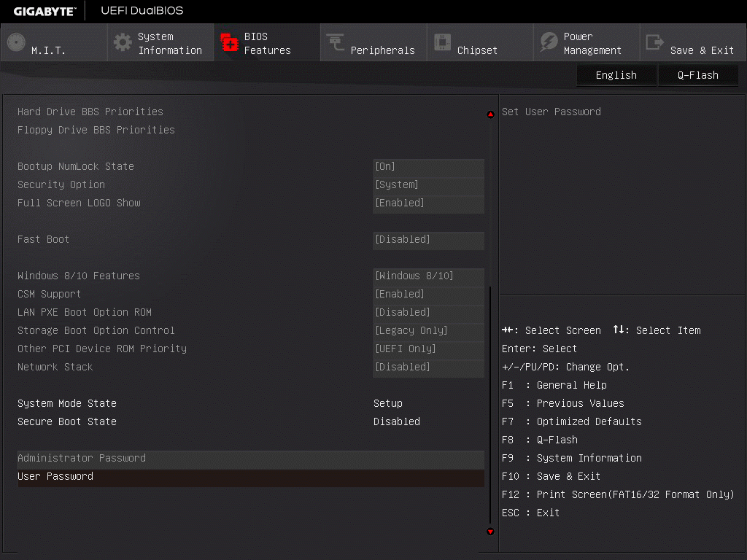Select the User Password entry
This screenshot has width=747, height=560.
click(251, 477)
